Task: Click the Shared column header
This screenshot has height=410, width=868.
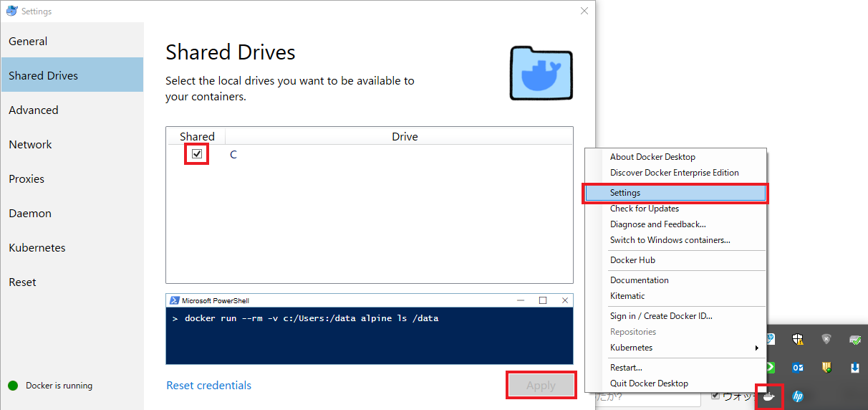Action: [197, 136]
